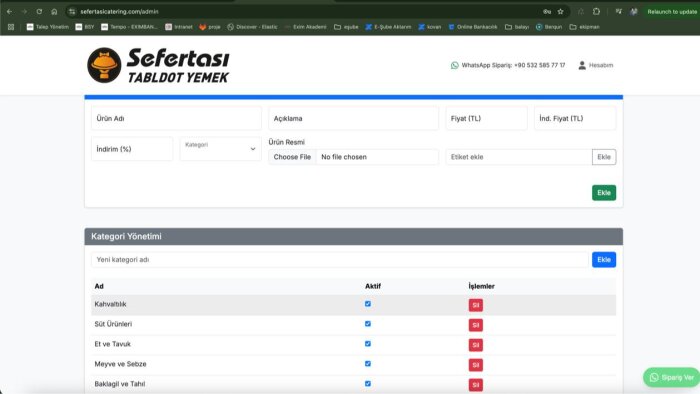Viewport: 700px width, 394px height.
Task: Delete Et ve Tavuk with its Sil button
Action: (x=475, y=345)
